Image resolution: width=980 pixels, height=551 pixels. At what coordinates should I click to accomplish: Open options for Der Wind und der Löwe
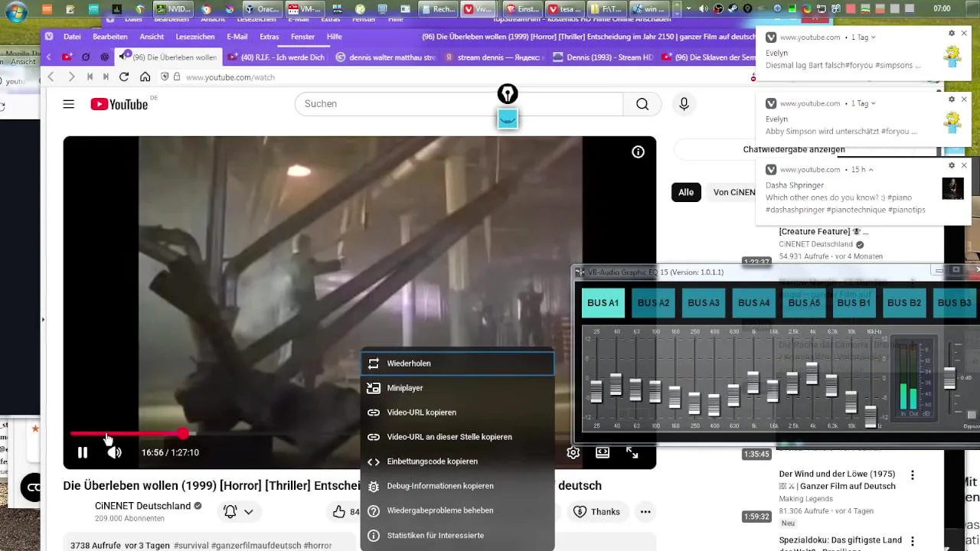point(912,475)
